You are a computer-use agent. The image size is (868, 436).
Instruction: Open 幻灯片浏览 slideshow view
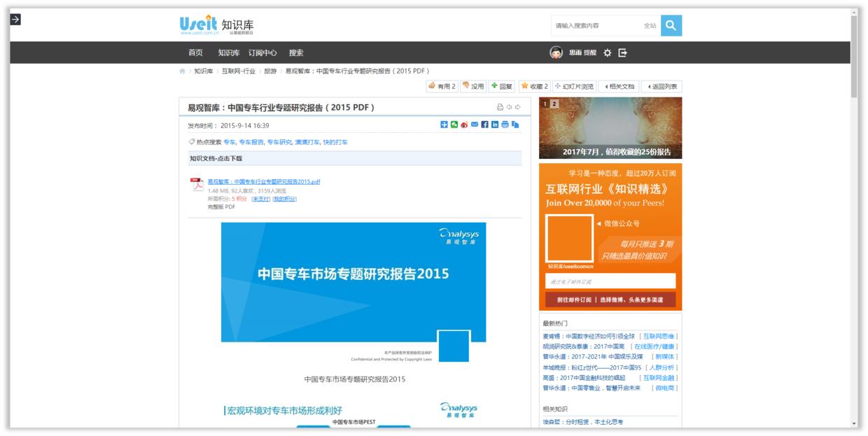click(576, 87)
